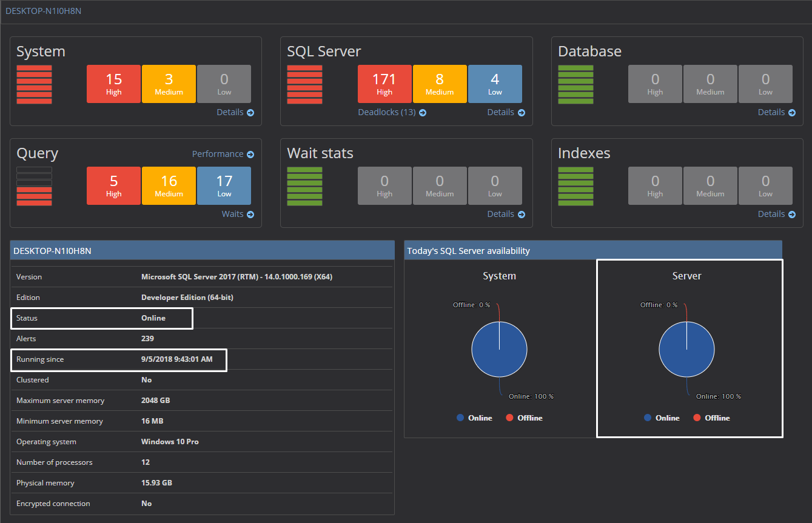
Task: Open the Wait stats Details link
Action: (x=506, y=214)
